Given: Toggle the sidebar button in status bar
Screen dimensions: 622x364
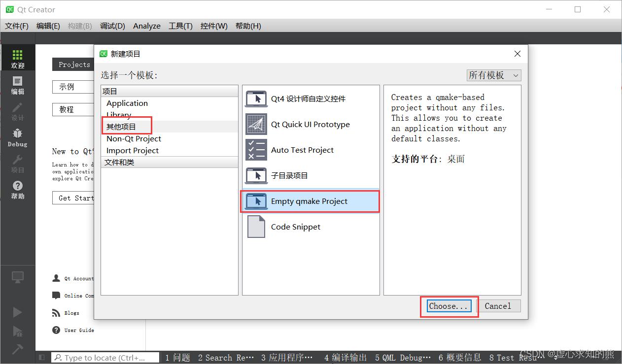Looking at the screenshot, I should (x=42, y=358).
